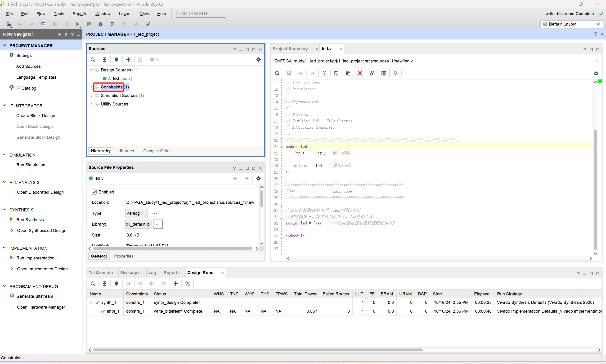Click the Generate Bitstream toolbar icon
This screenshot has height=364, width=606.
click(89, 24)
